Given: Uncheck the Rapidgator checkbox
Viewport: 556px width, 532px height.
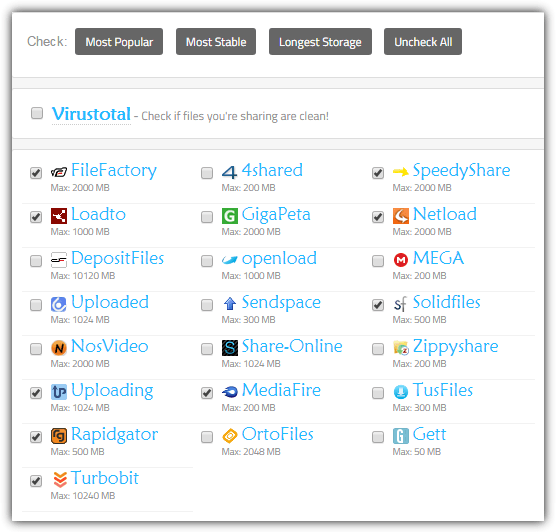Looking at the screenshot, I should click(36, 437).
